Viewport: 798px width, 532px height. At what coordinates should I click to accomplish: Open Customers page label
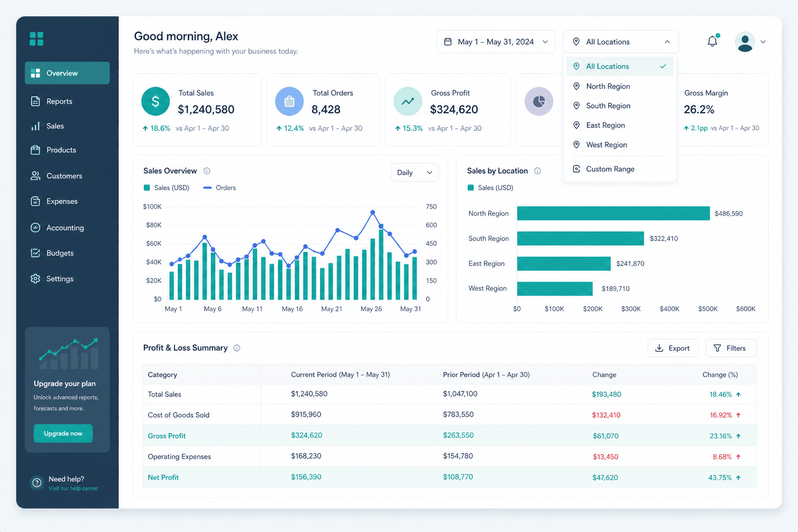64,176
